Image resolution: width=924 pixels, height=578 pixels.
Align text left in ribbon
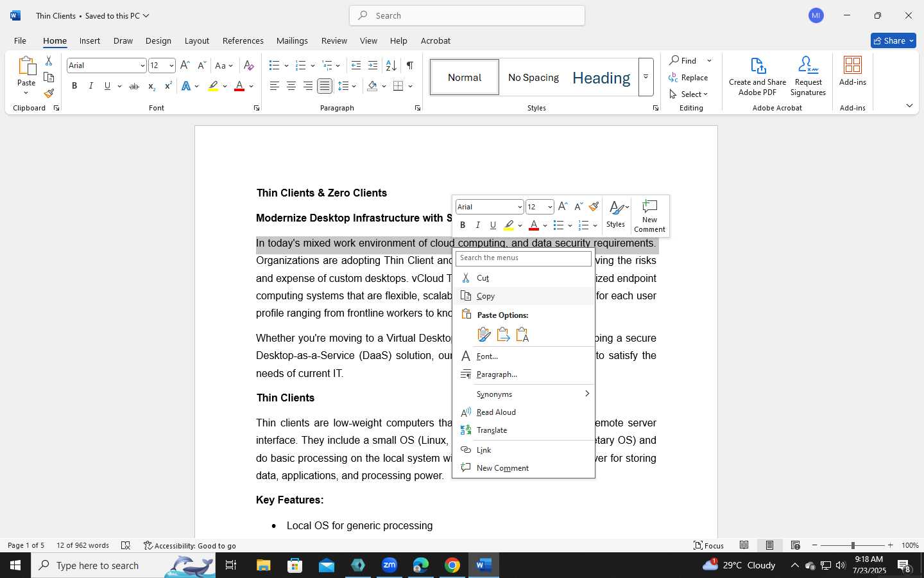[x=275, y=86]
